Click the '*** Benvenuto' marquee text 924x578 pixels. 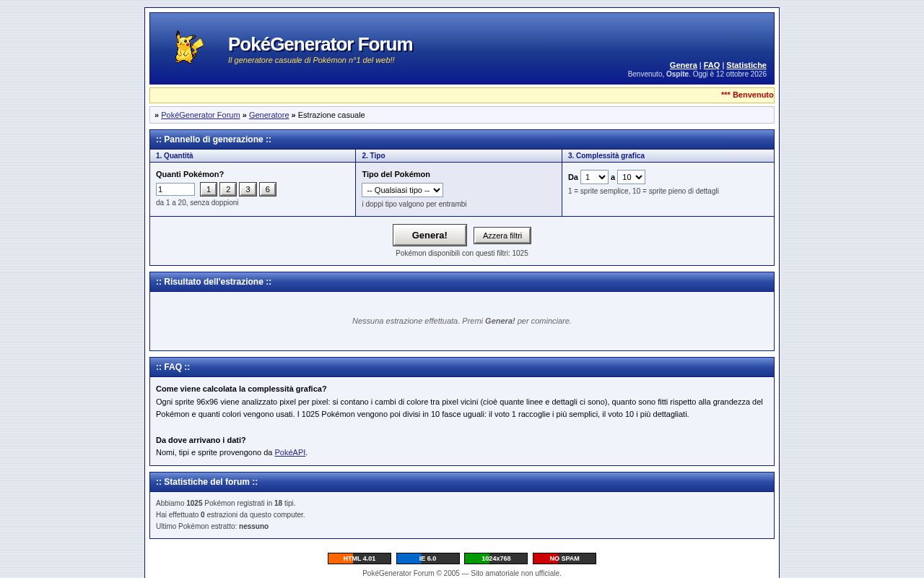point(747,95)
